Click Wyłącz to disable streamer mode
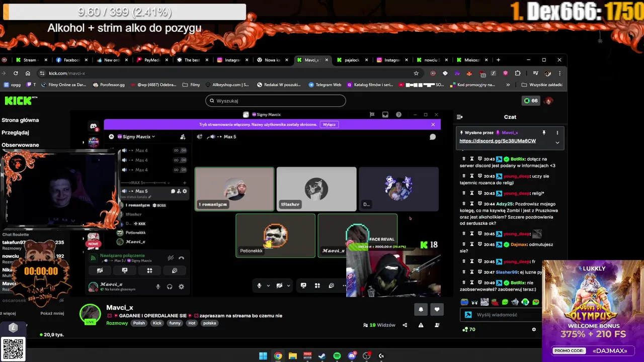644x362 pixels. tap(329, 124)
